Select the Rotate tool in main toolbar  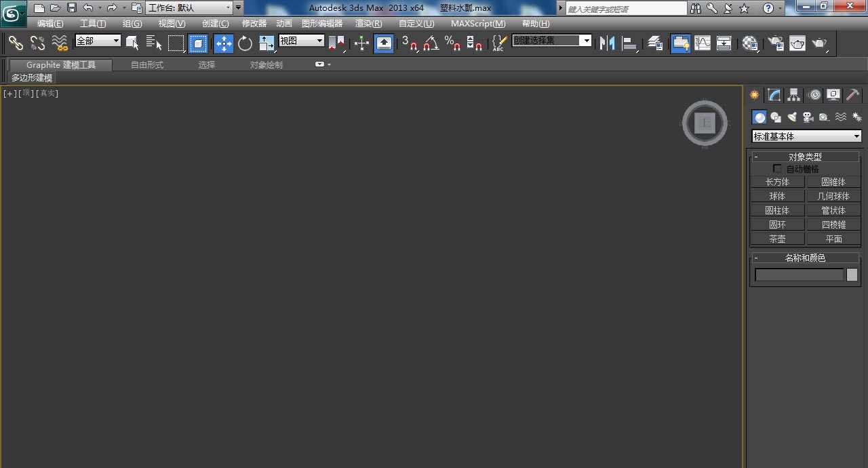[x=245, y=43]
